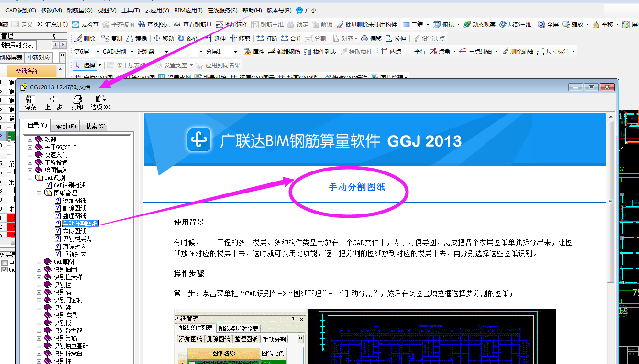Click the help content vertical scrollbar
639x364 pixels.
pyautogui.click(x=611, y=201)
